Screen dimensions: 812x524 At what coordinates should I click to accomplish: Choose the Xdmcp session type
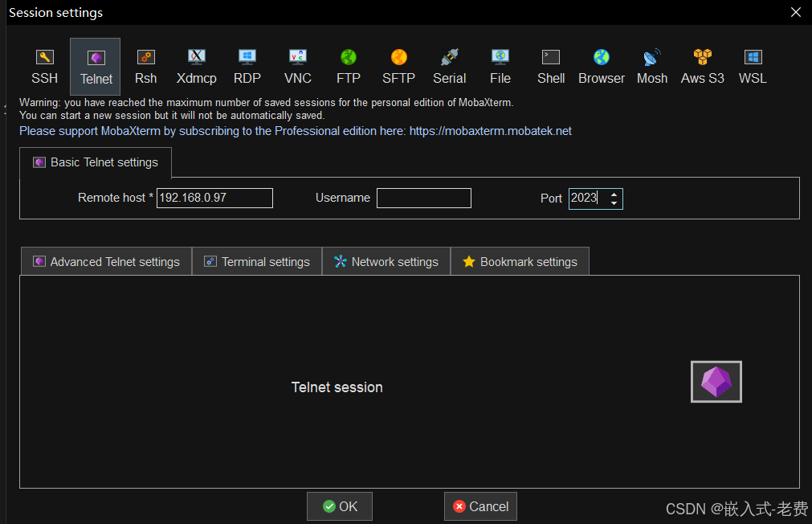click(x=196, y=67)
